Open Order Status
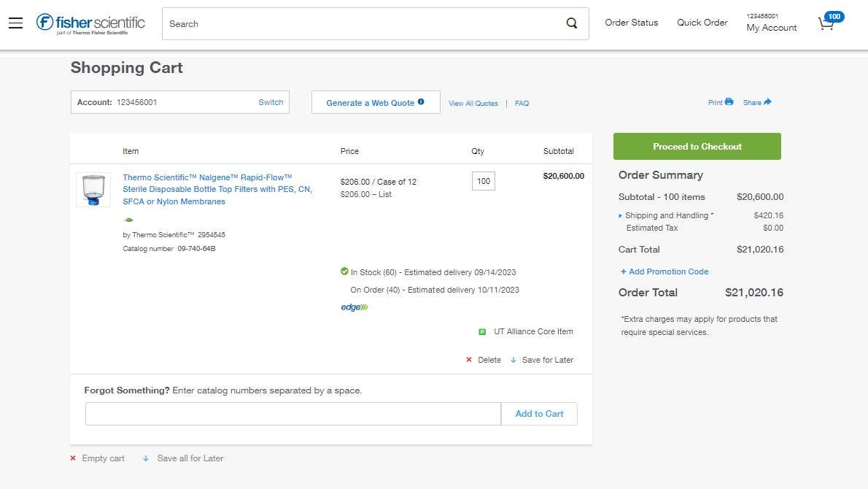Viewport: 868px width, 489px height. pyautogui.click(x=630, y=23)
